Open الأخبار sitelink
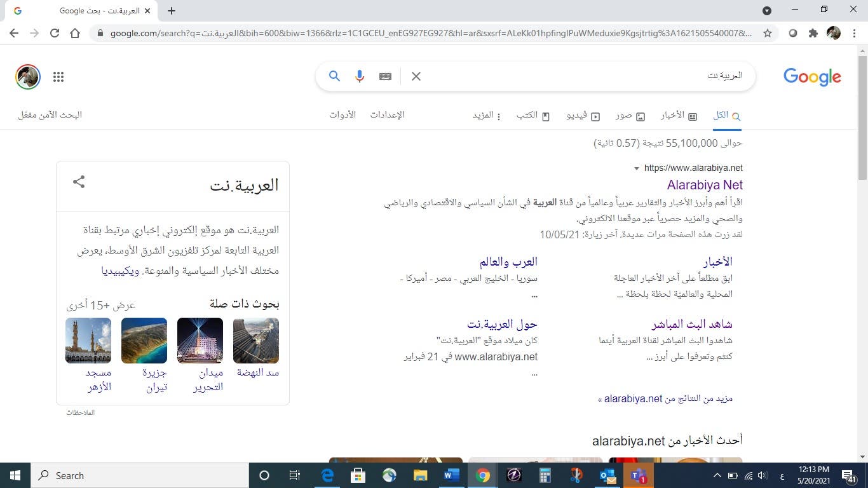Viewport: 868px width, 488px height. click(718, 262)
